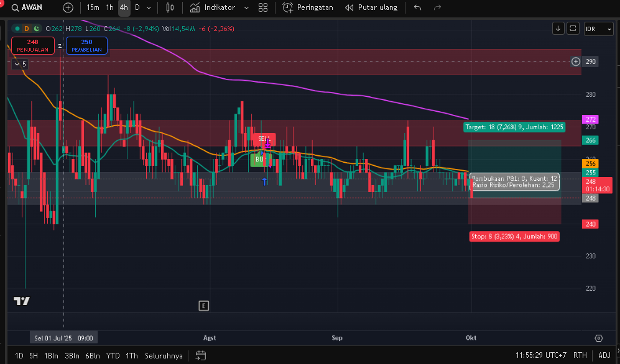Select the 3Bln range
The image size is (620, 364).
[72, 356]
